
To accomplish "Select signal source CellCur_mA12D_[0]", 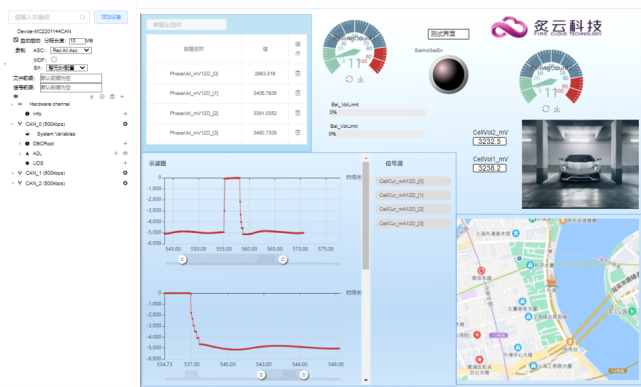I will point(413,181).
